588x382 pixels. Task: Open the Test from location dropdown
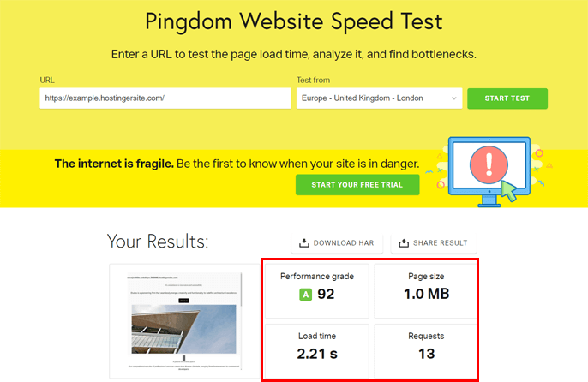[379, 98]
